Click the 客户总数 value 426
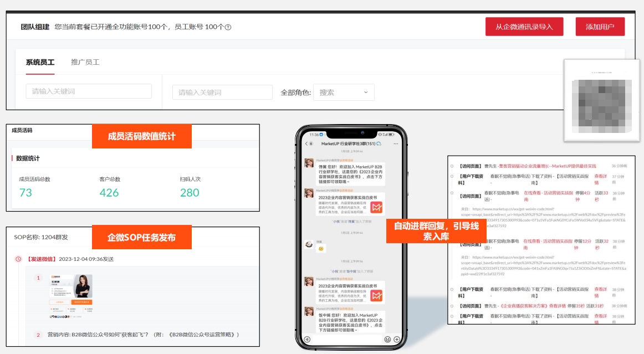Viewport: 644px width, 354px height. coord(109,193)
